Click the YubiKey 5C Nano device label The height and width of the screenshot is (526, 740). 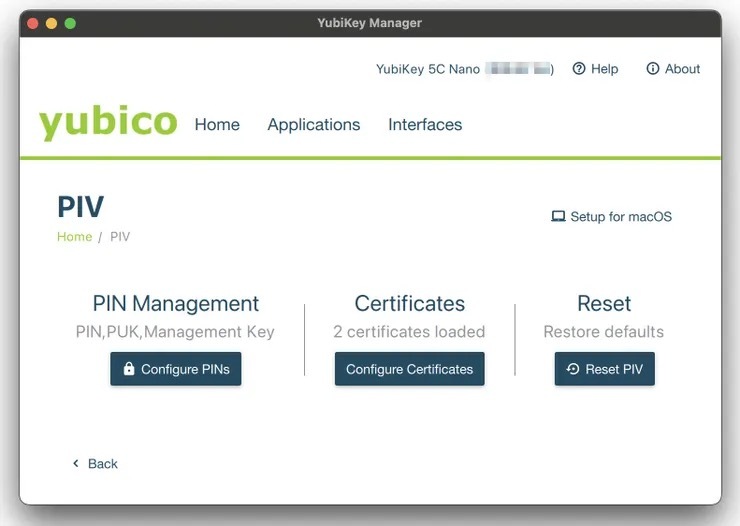click(x=428, y=69)
